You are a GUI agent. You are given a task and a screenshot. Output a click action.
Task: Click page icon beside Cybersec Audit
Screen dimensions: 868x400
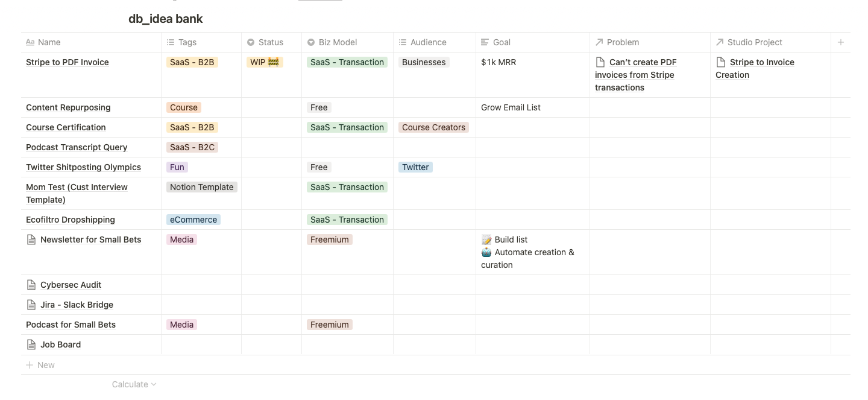click(31, 285)
